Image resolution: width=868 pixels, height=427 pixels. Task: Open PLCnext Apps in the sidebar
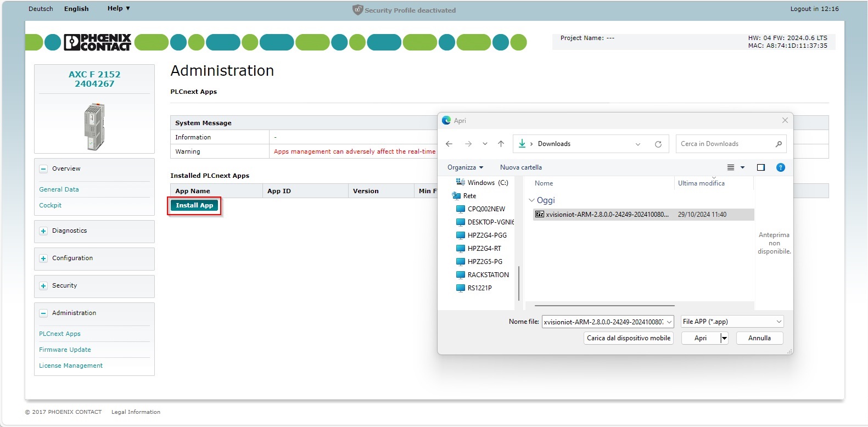[60, 334]
